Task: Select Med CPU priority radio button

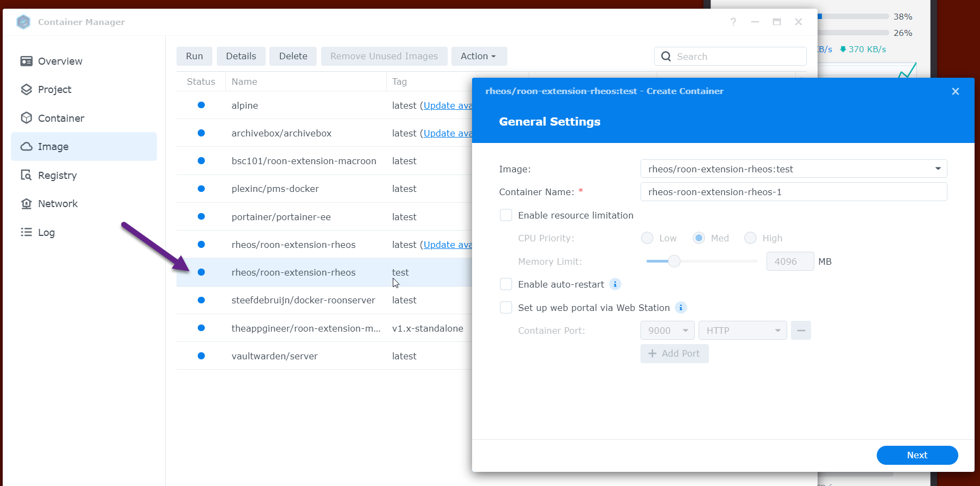Action: coord(699,238)
